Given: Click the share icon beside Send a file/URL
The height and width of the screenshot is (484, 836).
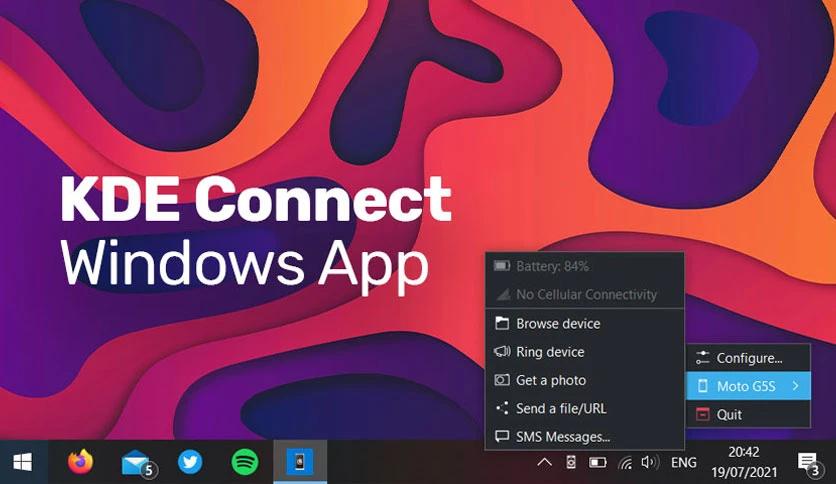Looking at the screenshot, I should click(x=502, y=408).
